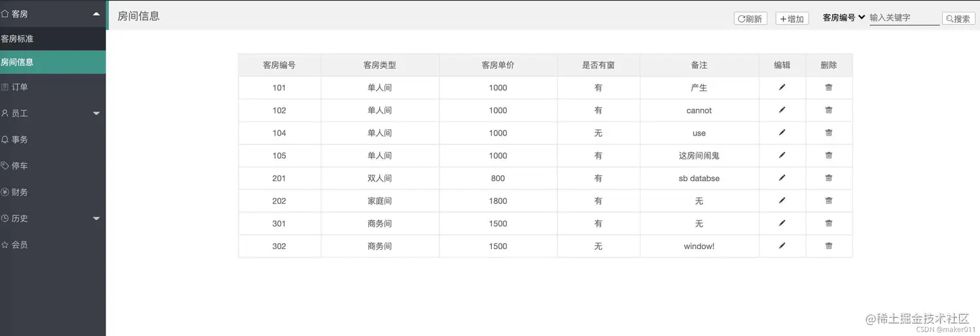Click the remark cell cannot
The image size is (980, 336).
[x=699, y=110]
